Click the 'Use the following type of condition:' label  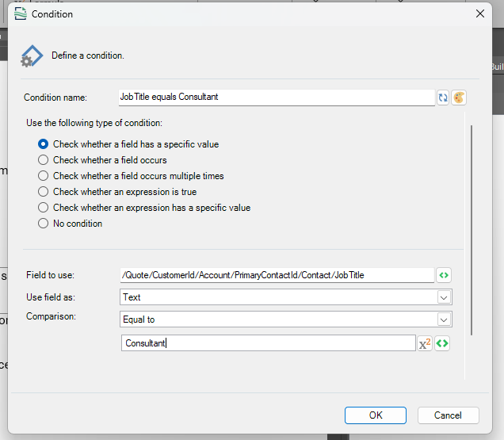click(x=94, y=123)
